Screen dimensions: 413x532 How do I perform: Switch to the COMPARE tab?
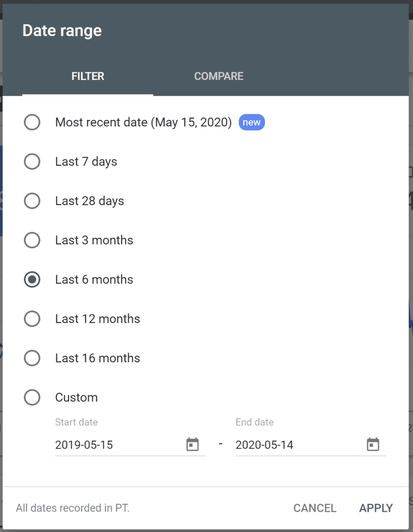pos(219,76)
